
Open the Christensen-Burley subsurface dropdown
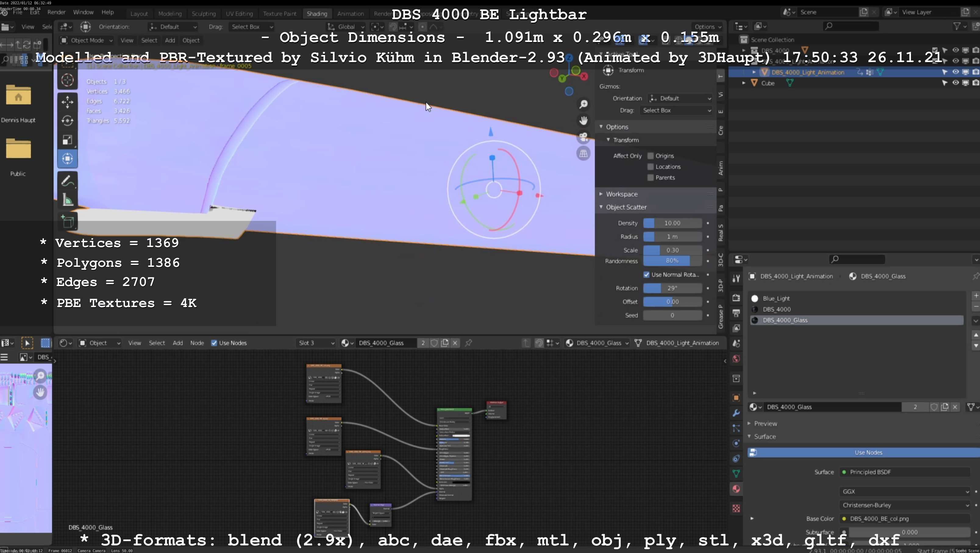[x=905, y=505]
